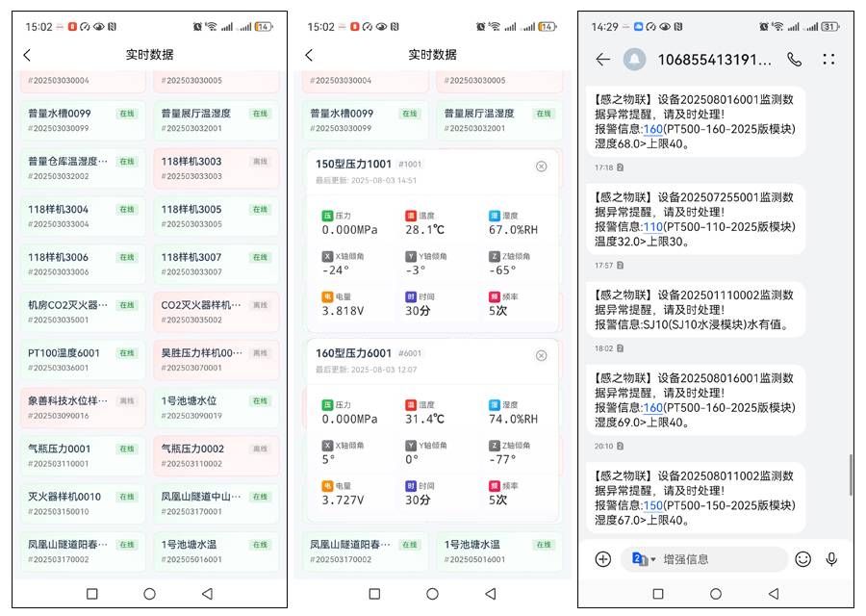Close the 160型压力6001 detail card

click(x=541, y=355)
